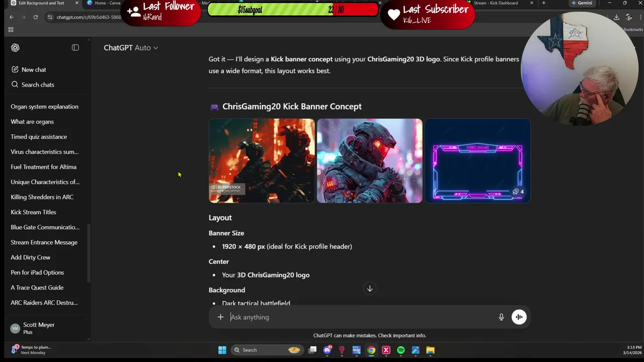
Task: Open the Gemini button in title bar
Action: click(582, 3)
